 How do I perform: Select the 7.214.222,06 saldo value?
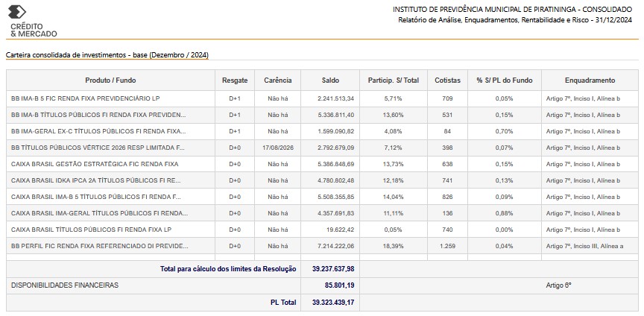point(336,246)
